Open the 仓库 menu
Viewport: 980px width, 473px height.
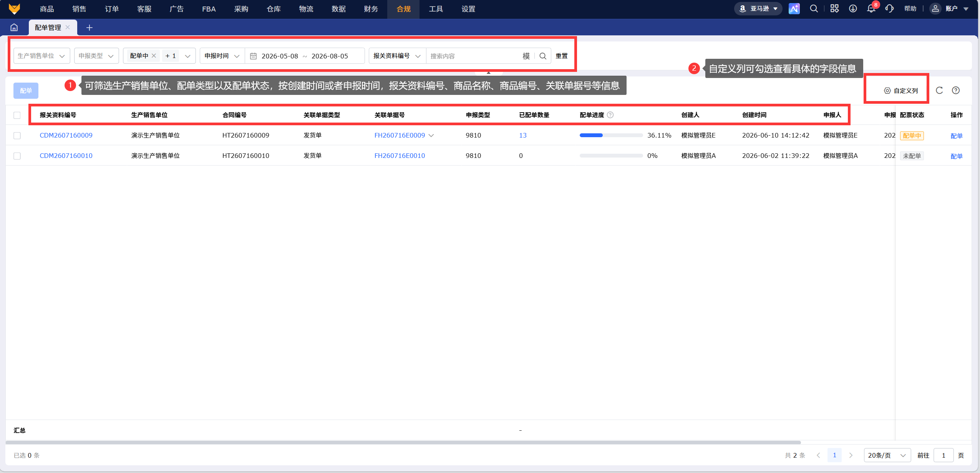click(x=274, y=9)
